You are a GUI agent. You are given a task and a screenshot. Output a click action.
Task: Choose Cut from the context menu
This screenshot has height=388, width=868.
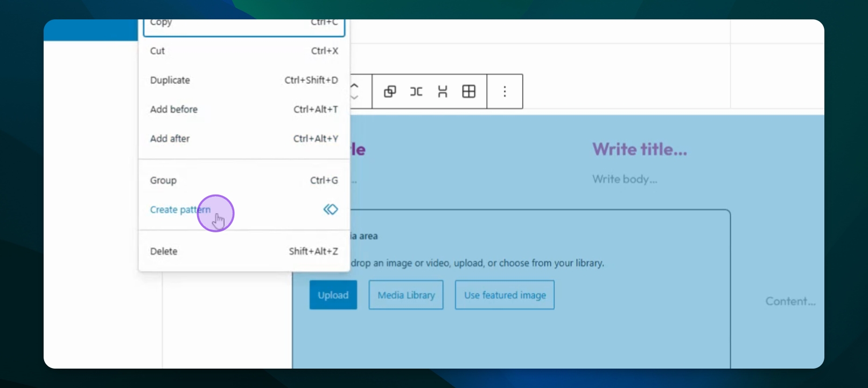pos(244,51)
